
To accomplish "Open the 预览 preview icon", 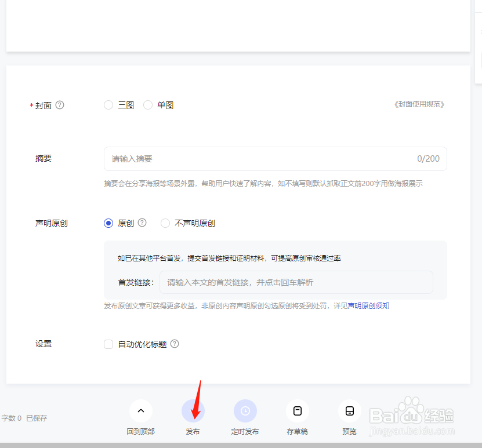I will (349, 410).
